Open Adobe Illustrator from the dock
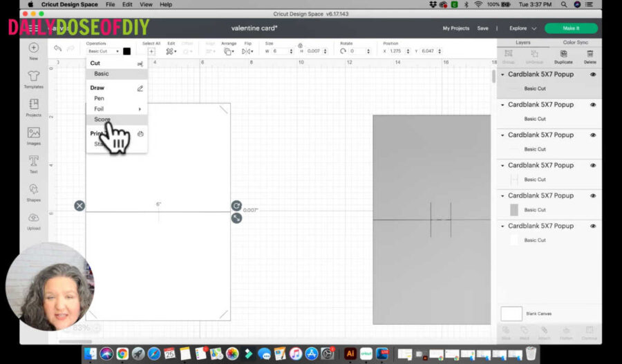Image resolution: width=622 pixels, height=364 pixels. pos(350,353)
